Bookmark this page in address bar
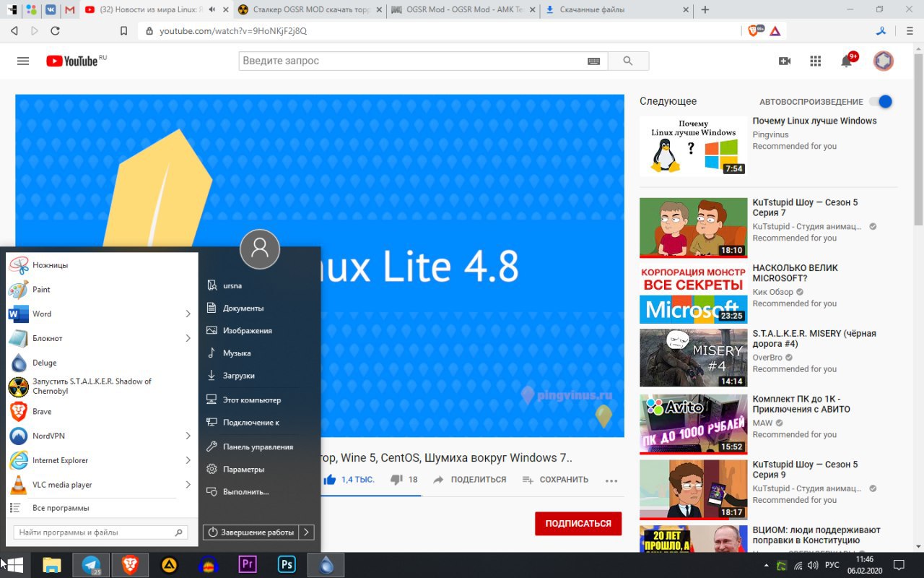This screenshot has height=578, width=924. [123, 31]
